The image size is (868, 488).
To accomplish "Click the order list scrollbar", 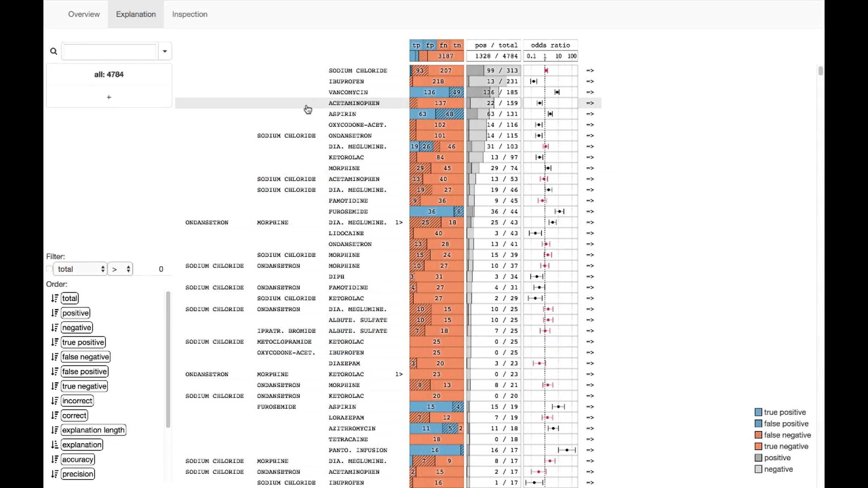I will (x=168, y=359).
